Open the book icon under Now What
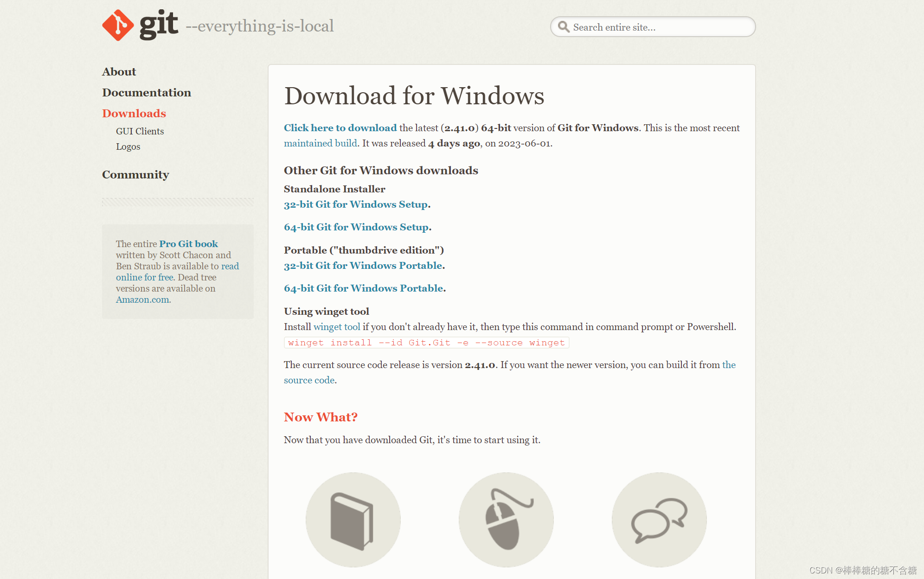Viewport: 924px width, 579px height. 353,520
